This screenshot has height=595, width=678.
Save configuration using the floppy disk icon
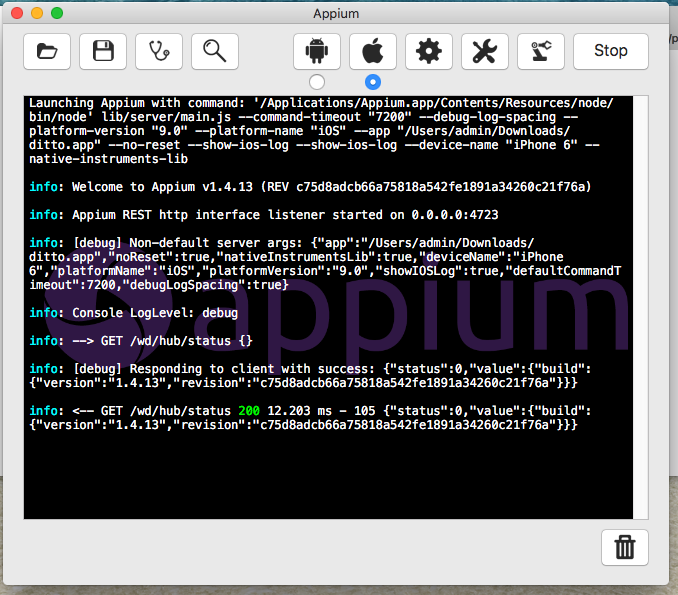click(103, 51)
